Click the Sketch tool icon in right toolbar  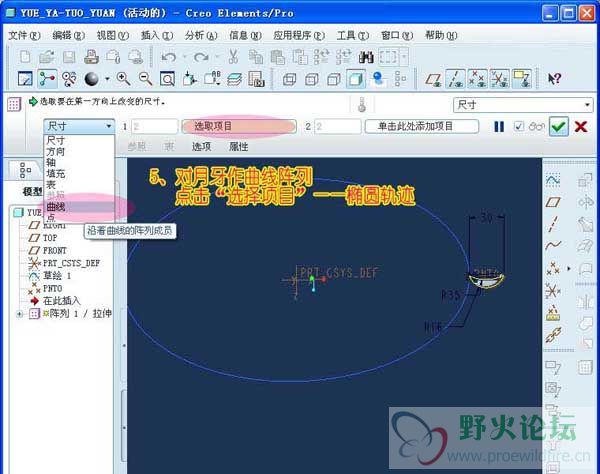pyautogui.click(x=553, y=180)
